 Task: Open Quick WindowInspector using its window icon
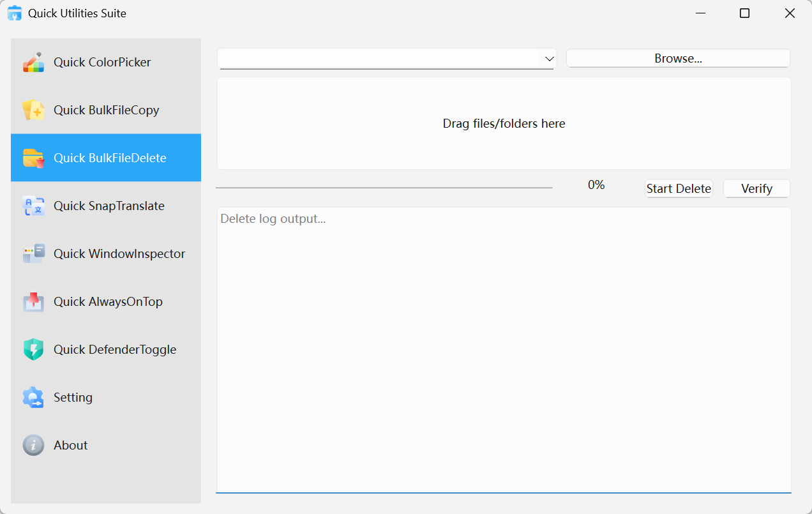click(33, 253)
